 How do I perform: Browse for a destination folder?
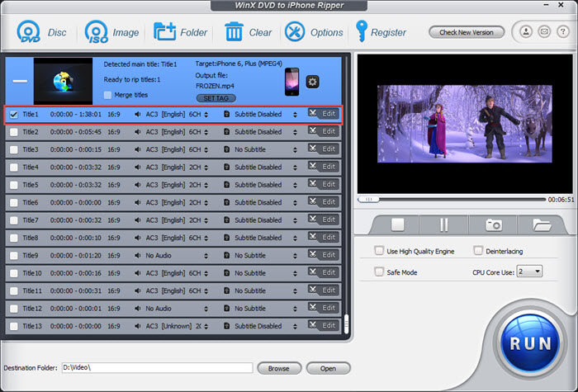click(279, 368)
